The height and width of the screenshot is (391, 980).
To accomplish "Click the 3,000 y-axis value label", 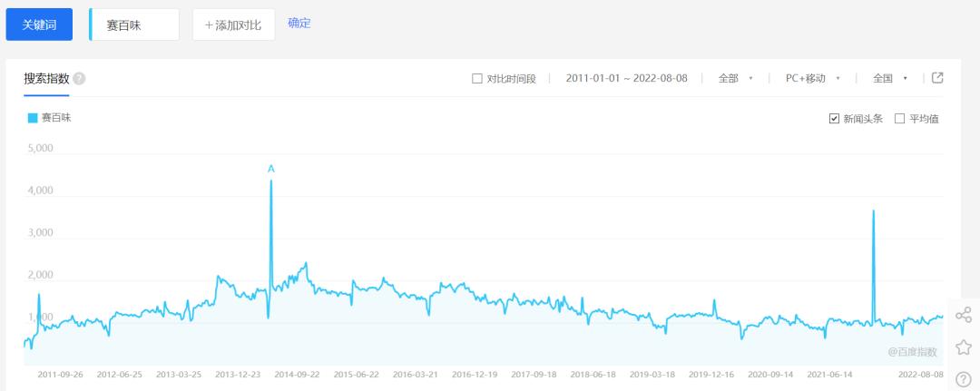I will [x=41, y=233].
